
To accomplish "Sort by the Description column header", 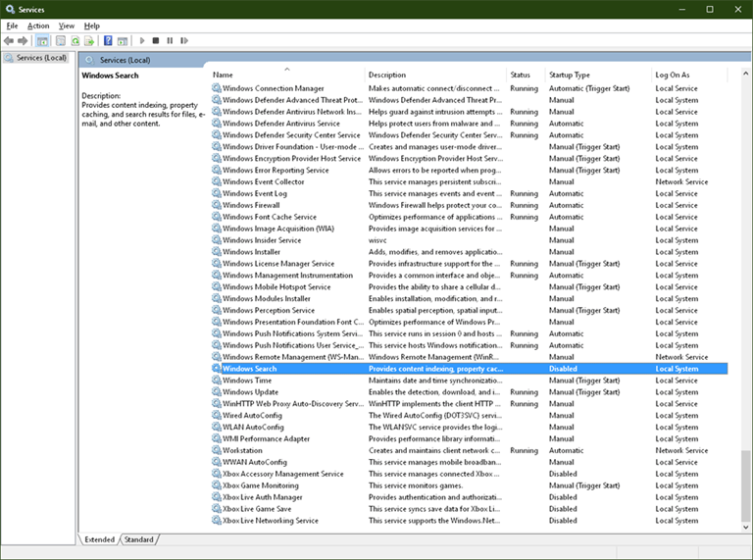I will pyautogui.click(x=435, y=75).
